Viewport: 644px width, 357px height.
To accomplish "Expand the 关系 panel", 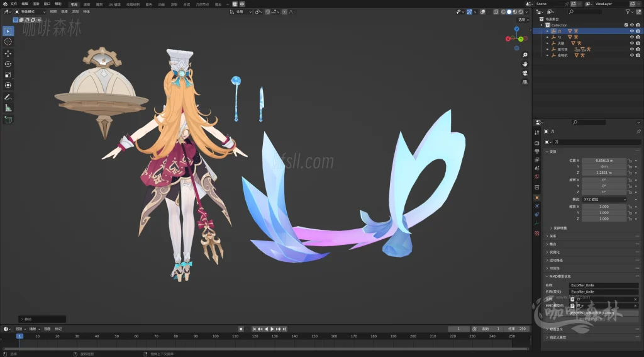I will pyautogui.click(x=553, y=236).
